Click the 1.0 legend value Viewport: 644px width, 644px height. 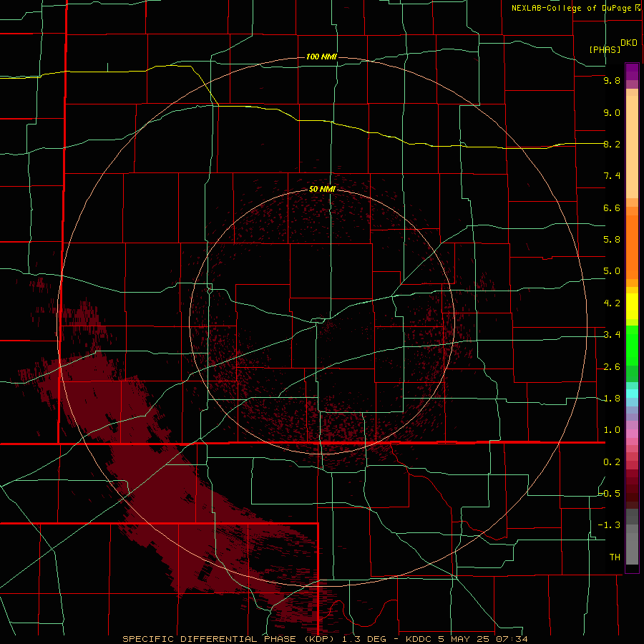coord(612,430)
